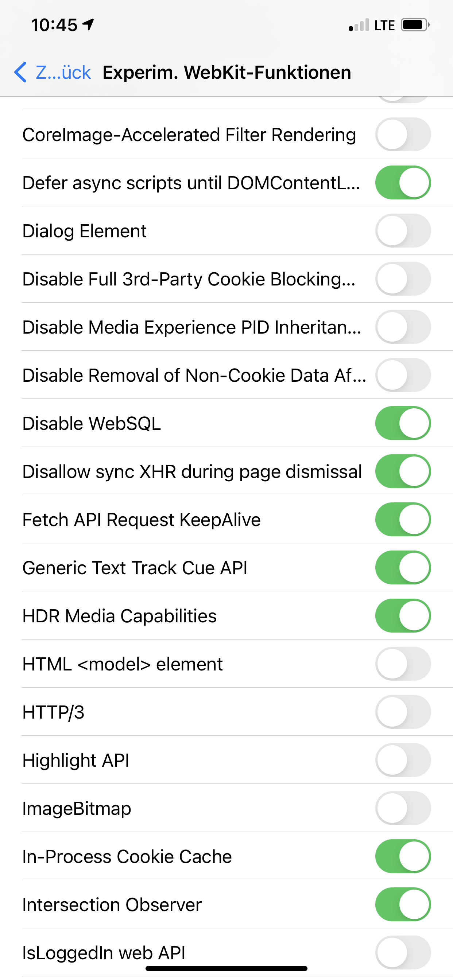Tap the HTML <model> element row label
Viewport: 453px width, 980px height.
(x=122, y=664)
